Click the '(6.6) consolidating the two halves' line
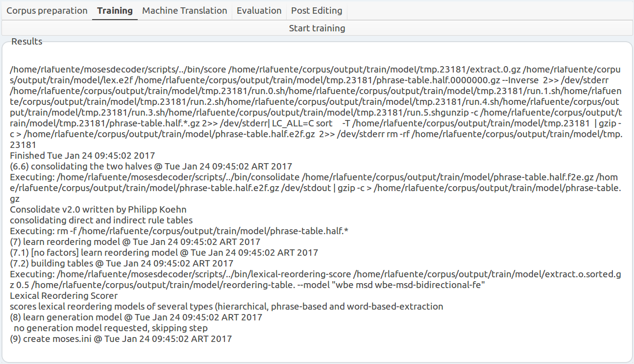The image size is (634, 364). 151,167
